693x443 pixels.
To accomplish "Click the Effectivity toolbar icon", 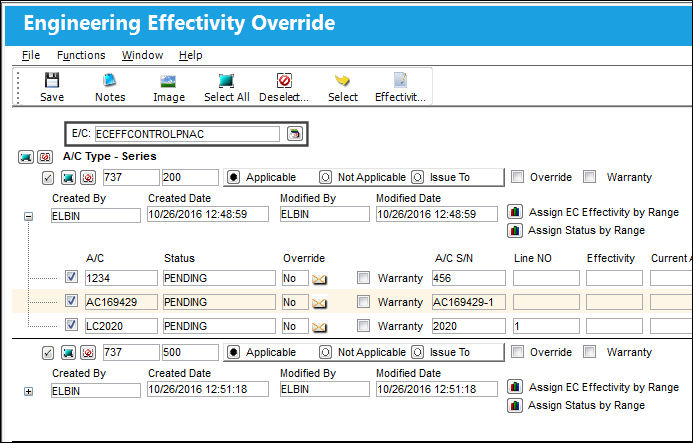I will coord(400,80).
